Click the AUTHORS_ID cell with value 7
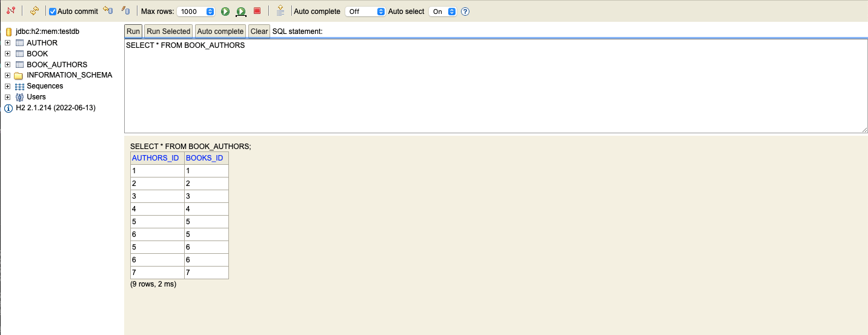 coord(157,273)
